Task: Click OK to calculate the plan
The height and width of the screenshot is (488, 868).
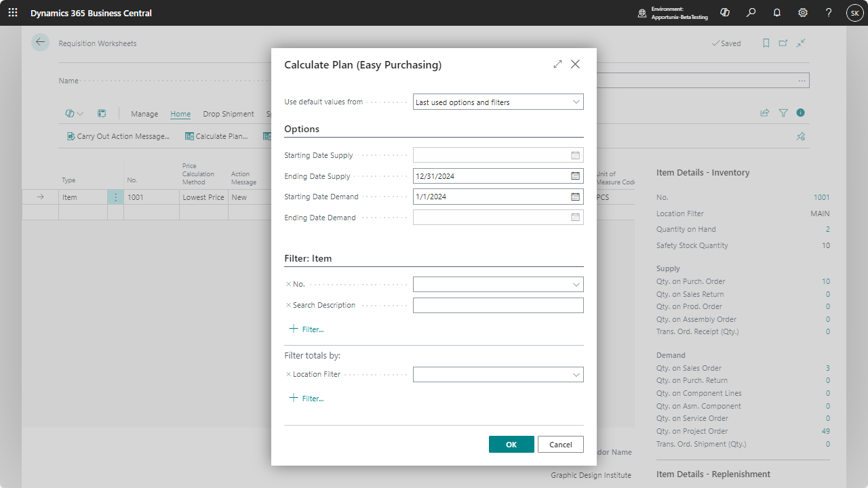Action: click(511, 445)
